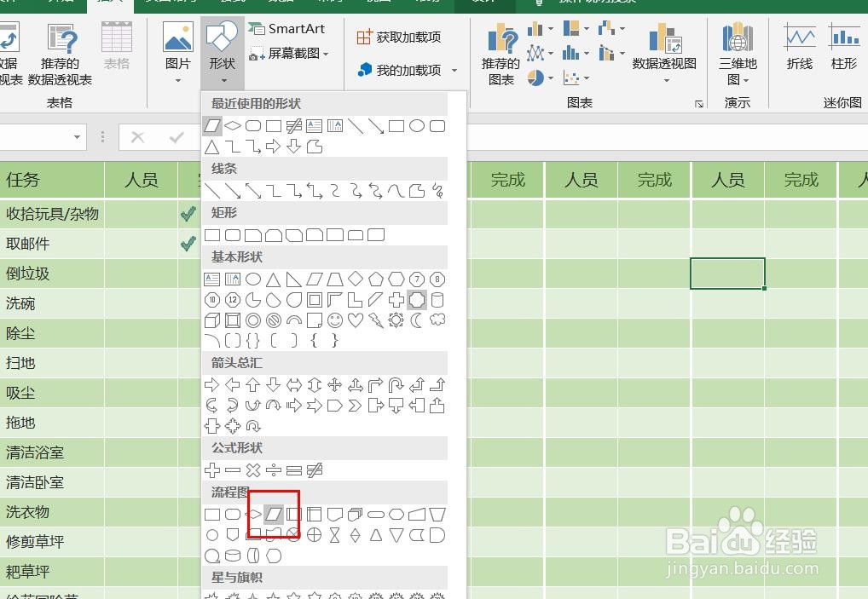Pick the heart shape

click(x=356, y=320)
